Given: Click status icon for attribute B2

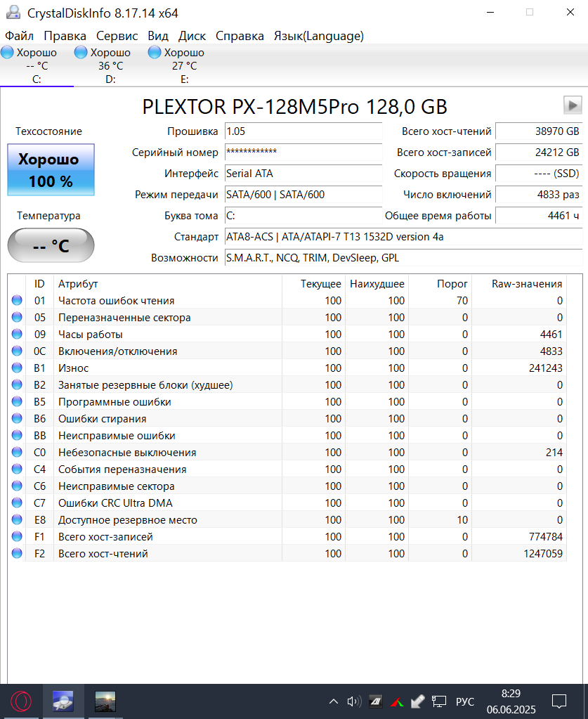Looking at the screenshot, I should 17,384.
